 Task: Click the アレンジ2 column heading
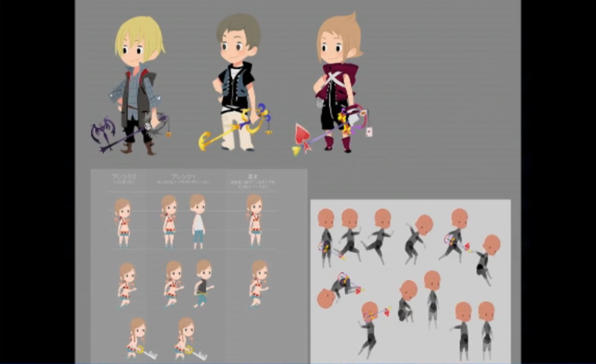pos(124,177)
